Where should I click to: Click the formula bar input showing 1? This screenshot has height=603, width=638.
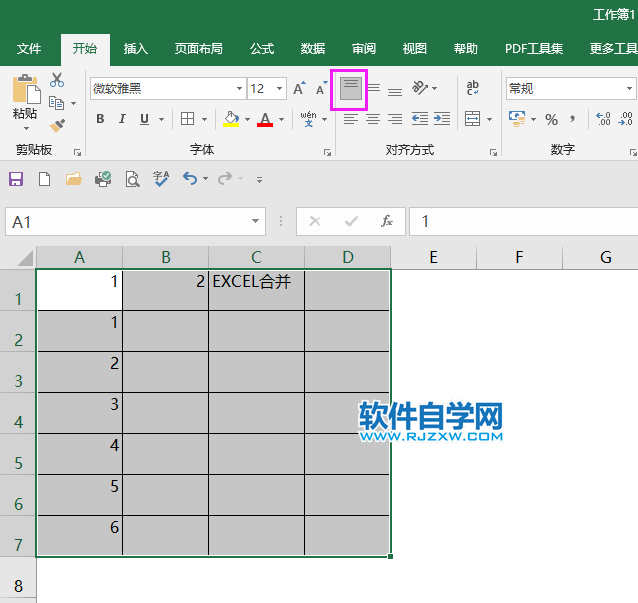tap(524, 221)
